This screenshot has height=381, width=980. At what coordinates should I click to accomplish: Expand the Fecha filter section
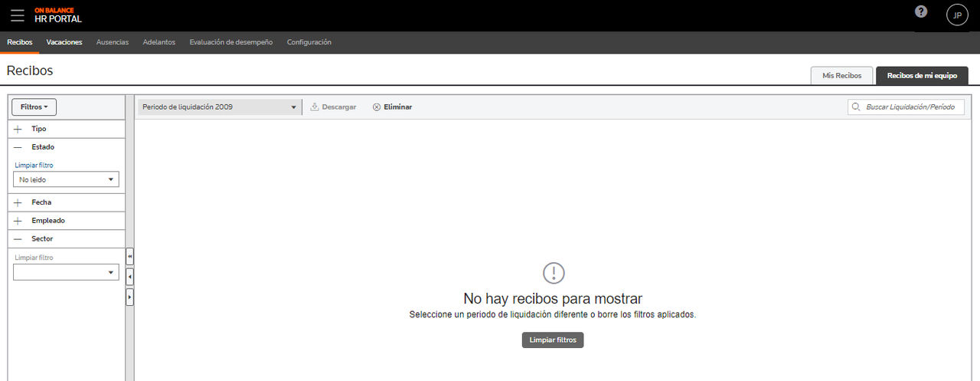[x=66, y=202]
